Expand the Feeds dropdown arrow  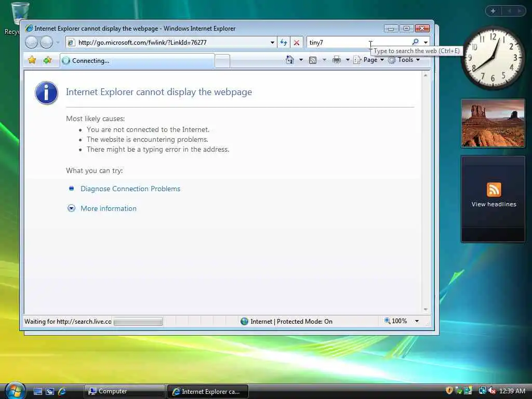tap(324, 60)
